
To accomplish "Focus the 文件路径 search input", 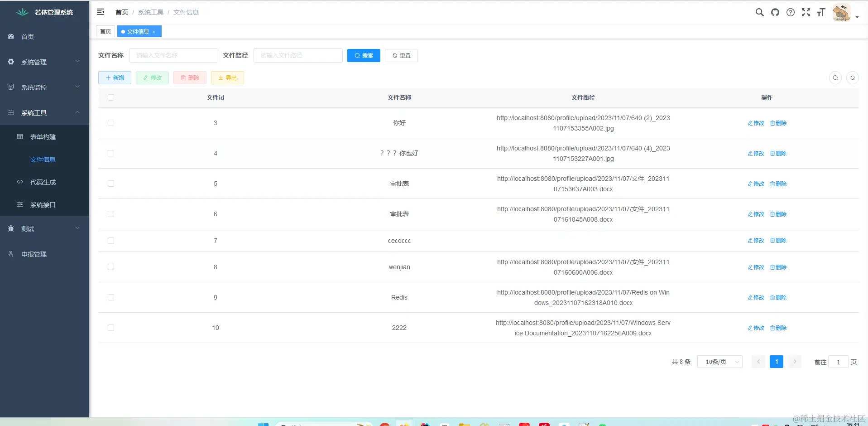I will (298, 55).
